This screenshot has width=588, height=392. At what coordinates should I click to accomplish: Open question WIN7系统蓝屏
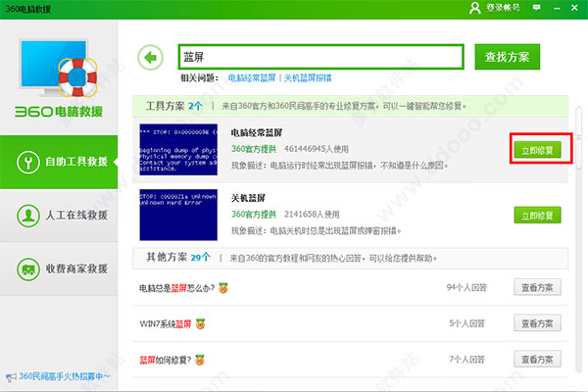pyautogui.click(x=166, y=323)
